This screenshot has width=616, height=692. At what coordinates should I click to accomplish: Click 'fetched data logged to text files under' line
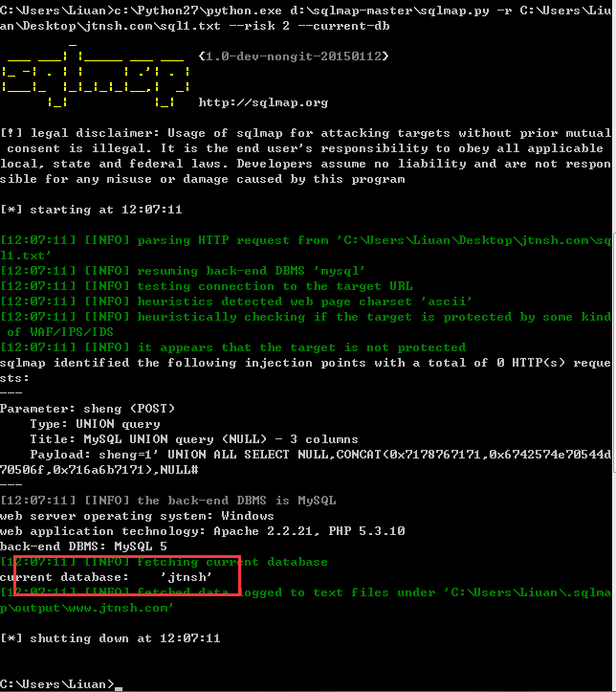click(306, 592)
